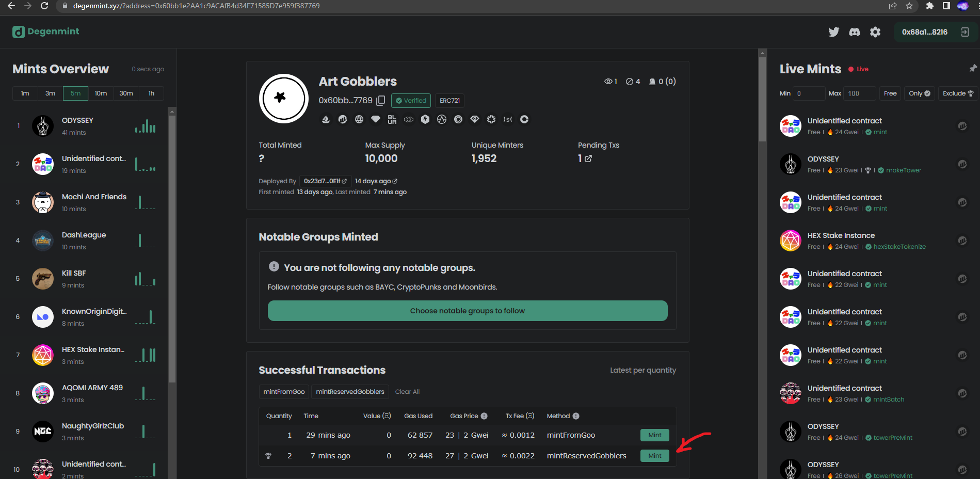Click the center panel vertical scrollbar
The image size is (980, 479).
(x=762, y=98)
